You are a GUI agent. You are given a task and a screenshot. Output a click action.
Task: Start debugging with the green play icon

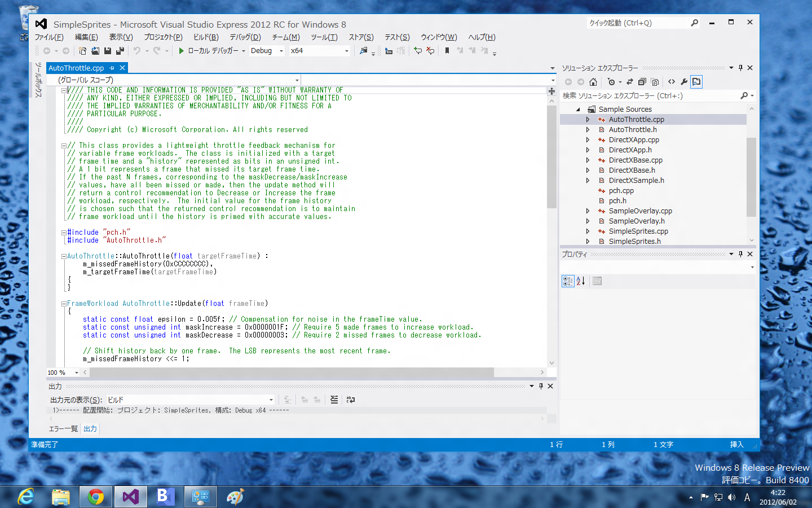(181, 51)
